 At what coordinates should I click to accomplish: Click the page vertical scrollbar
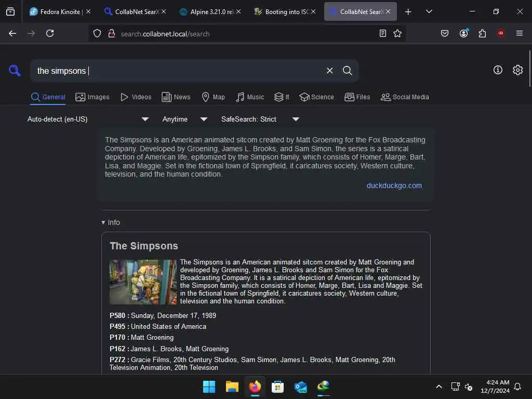(x=529, y=68)
